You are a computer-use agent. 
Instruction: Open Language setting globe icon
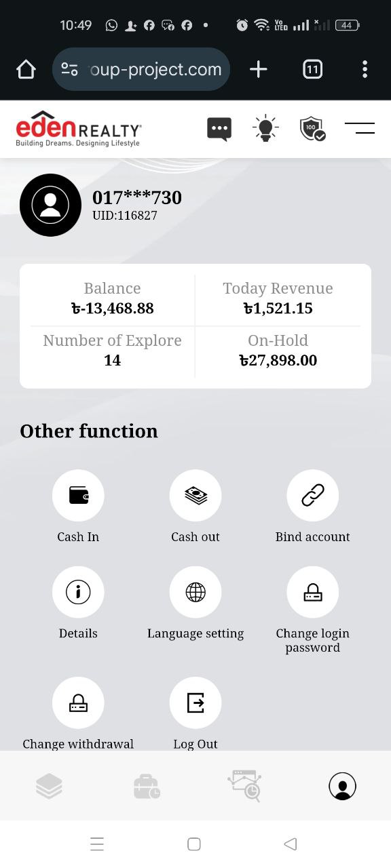[x=195, y=593]
